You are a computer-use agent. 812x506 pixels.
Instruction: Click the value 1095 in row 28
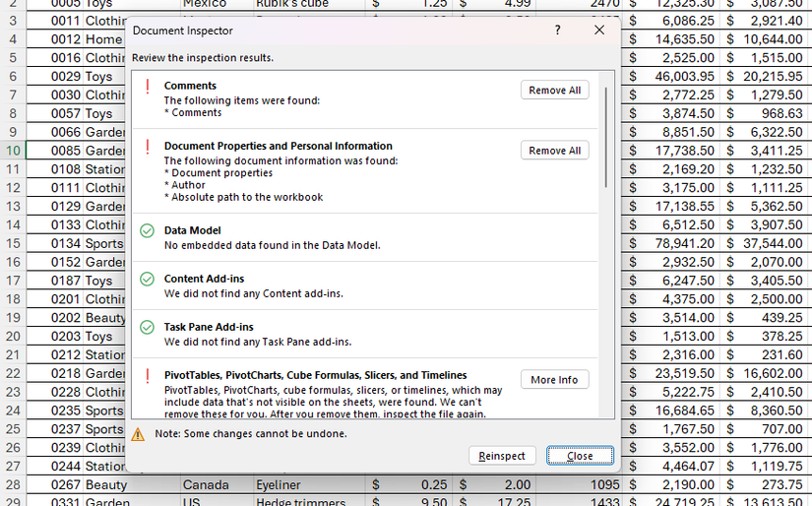(x=605, y=484)
